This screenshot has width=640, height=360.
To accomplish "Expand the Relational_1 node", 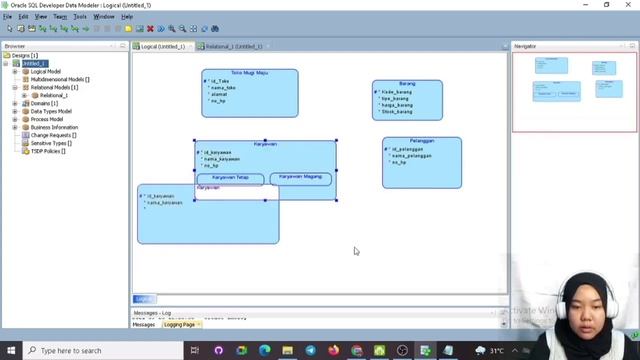I will [x=24, y=96].
